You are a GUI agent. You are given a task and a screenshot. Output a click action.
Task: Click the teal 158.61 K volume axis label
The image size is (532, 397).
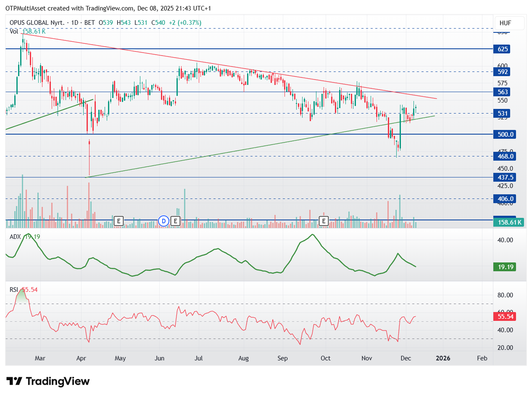pyautogui.click(x=508, y=222)
